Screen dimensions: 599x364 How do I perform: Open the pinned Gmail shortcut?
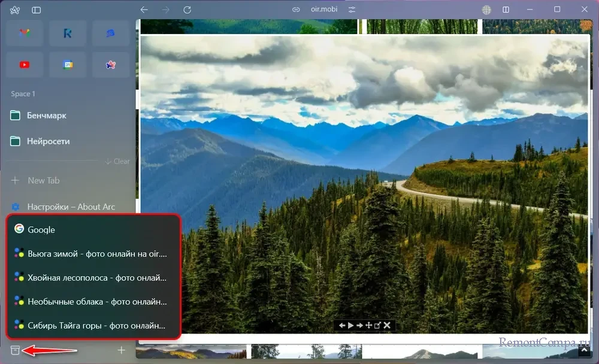(25, 34)
